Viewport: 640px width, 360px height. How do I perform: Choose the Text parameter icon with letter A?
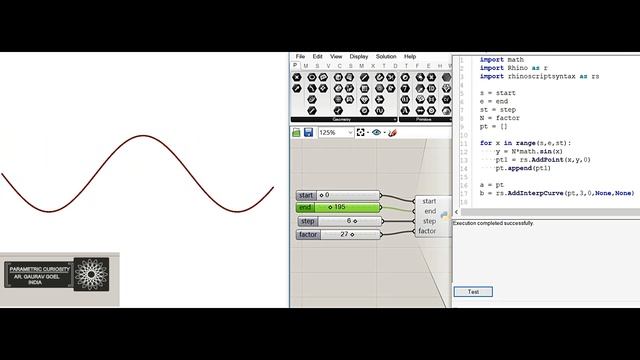(x=405, y=110)
